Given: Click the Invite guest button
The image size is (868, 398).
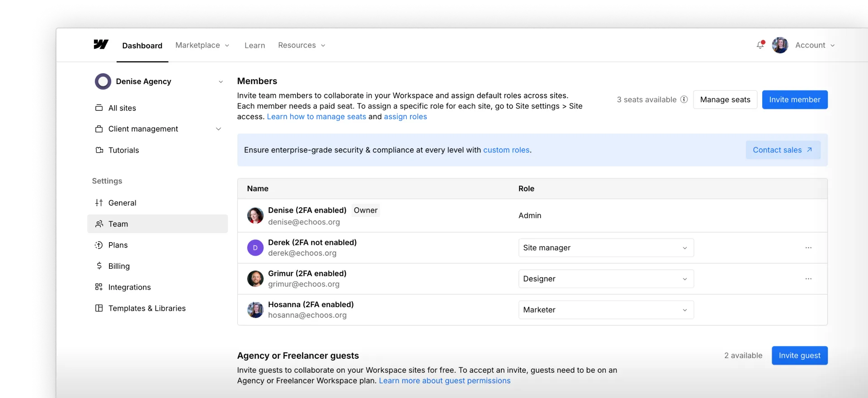Looking at the screenshot, I should pos(799,356).
